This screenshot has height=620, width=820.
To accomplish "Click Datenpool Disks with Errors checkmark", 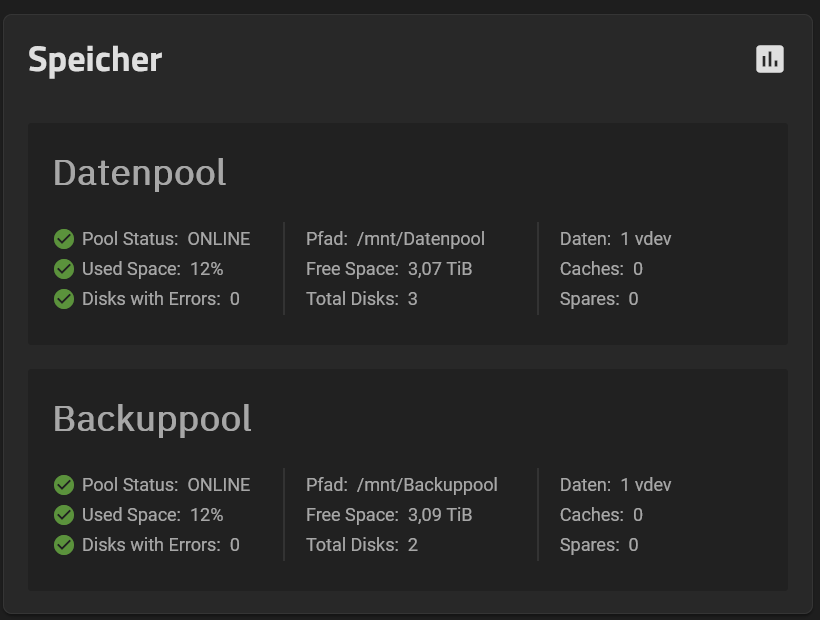I will [64, 299].
